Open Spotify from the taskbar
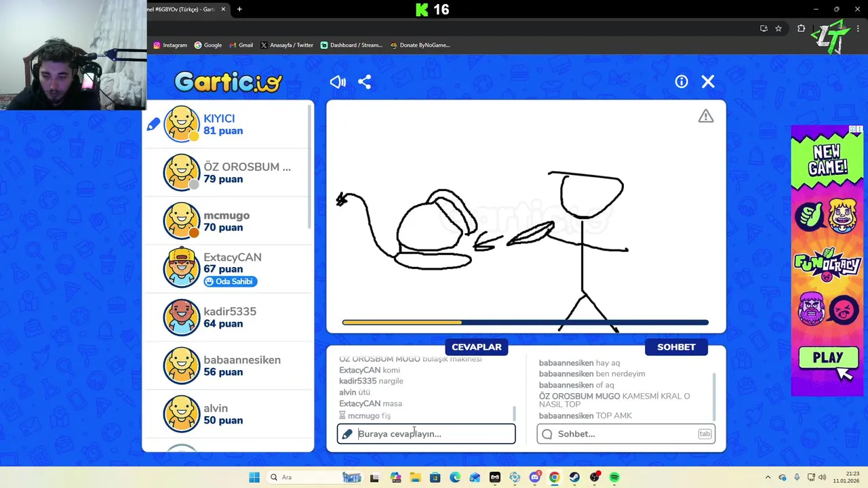This screenshot has width=868, height=488. click(614, 477)
